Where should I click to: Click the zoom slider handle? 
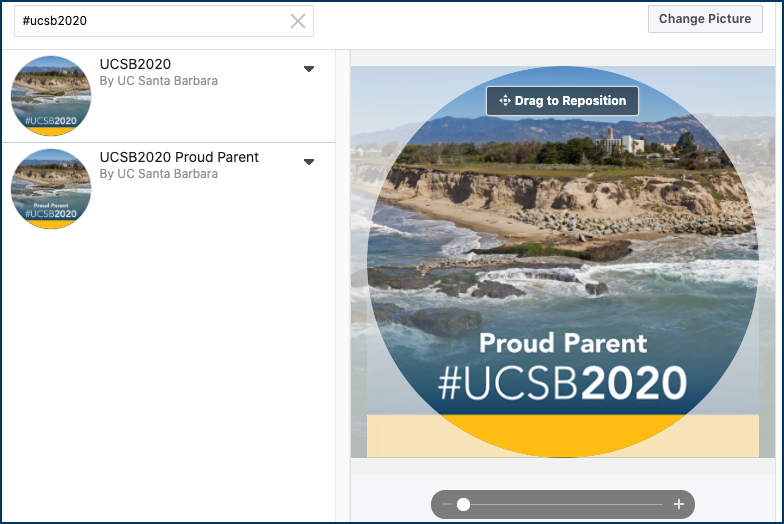464,504
